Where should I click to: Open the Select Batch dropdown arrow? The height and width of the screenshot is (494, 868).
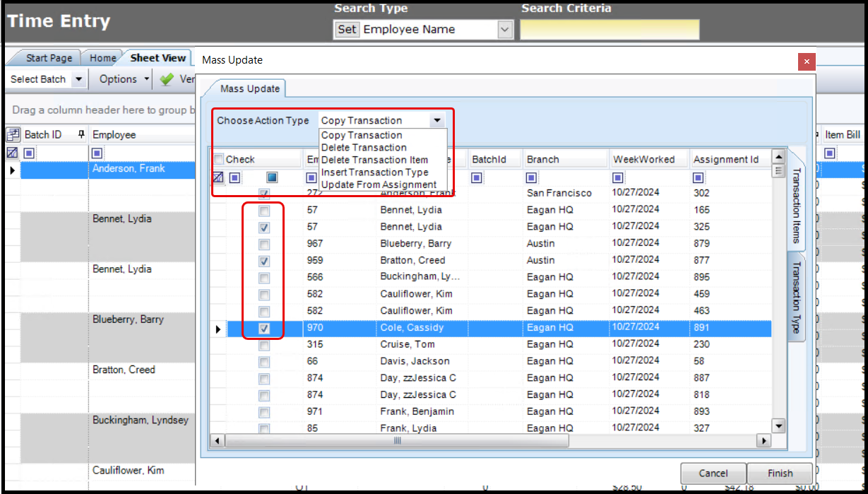(78, 79)
